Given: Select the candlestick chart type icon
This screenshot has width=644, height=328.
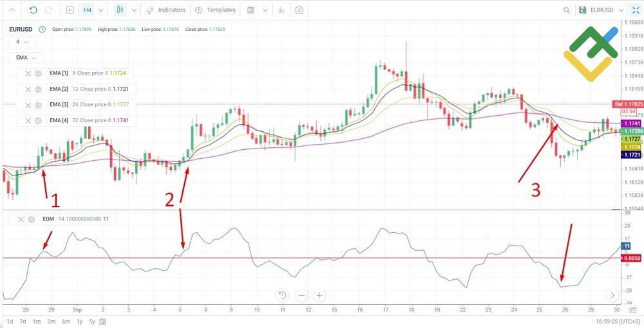Looking at the screenshot, I should click(120, 10).
